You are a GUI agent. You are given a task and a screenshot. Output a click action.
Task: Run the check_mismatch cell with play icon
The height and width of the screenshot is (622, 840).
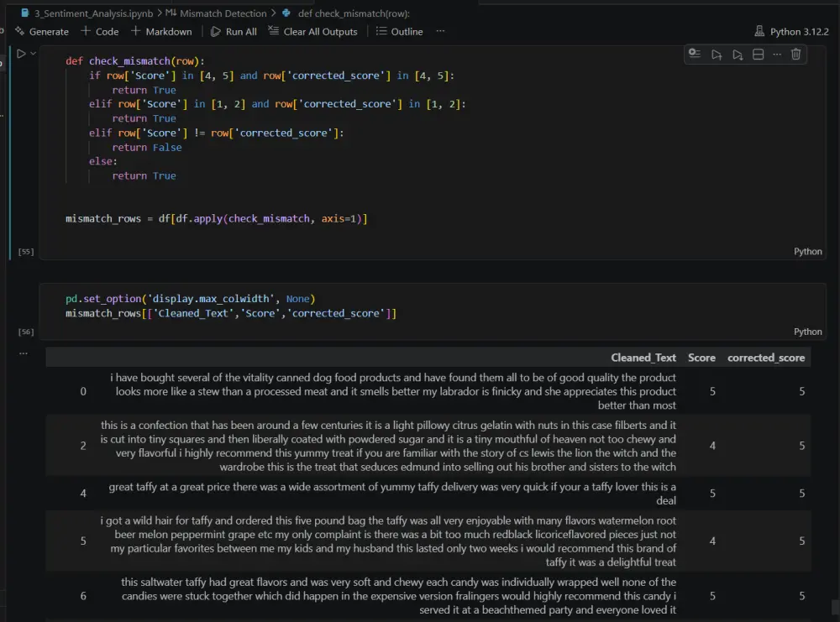coord(21,54)
